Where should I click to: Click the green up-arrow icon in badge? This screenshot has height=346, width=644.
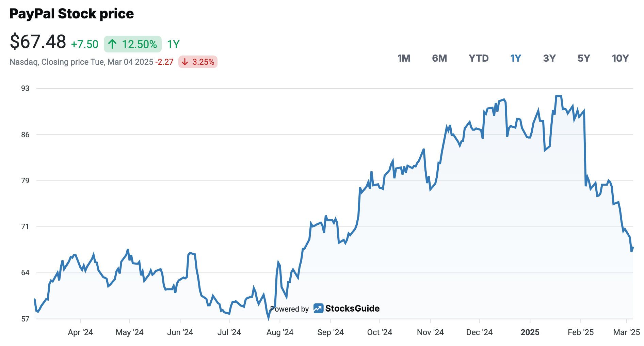[112, 44]
